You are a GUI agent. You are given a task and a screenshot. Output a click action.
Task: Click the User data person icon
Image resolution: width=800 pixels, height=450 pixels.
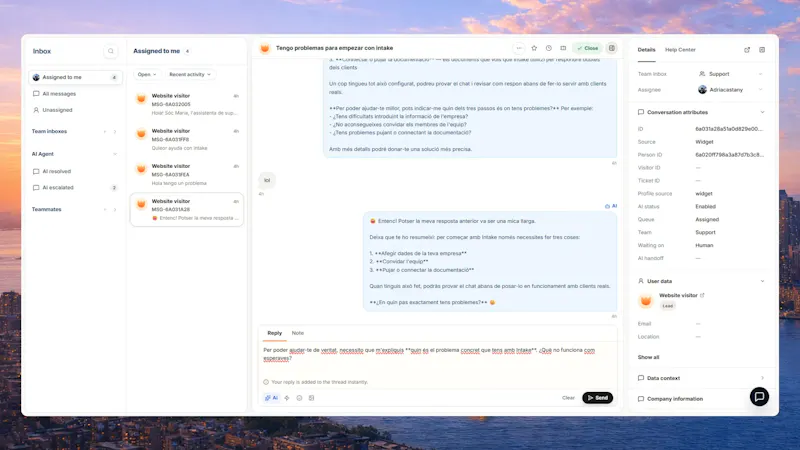click(641, 281)
